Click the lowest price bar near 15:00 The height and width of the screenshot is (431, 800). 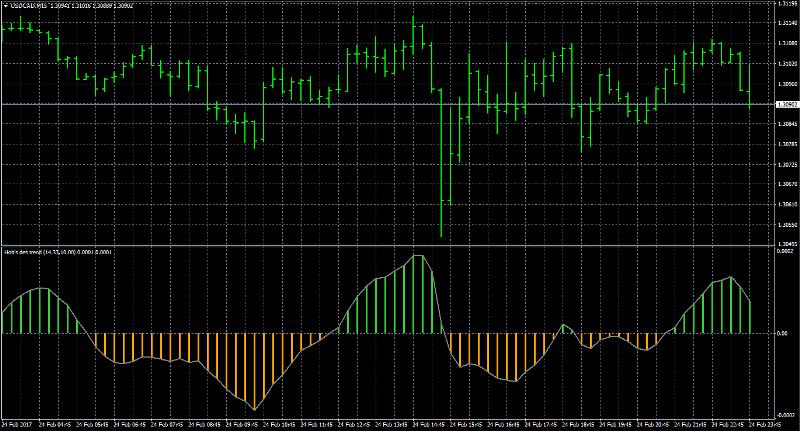(x=441, y=165)
